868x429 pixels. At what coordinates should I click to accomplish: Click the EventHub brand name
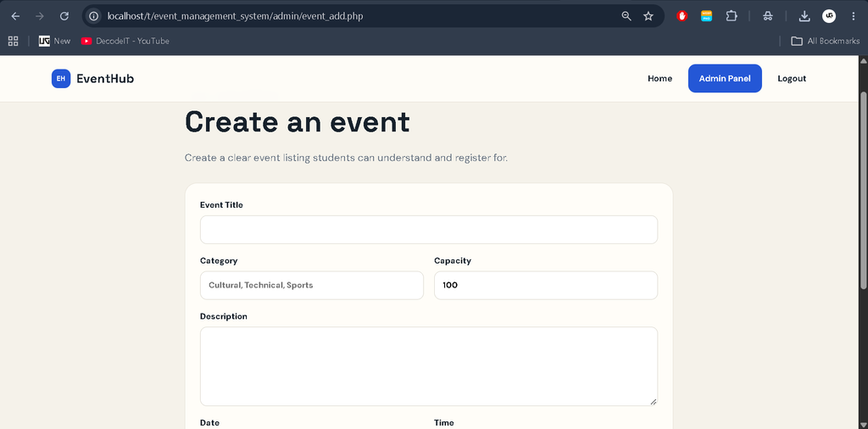(105, 79)
